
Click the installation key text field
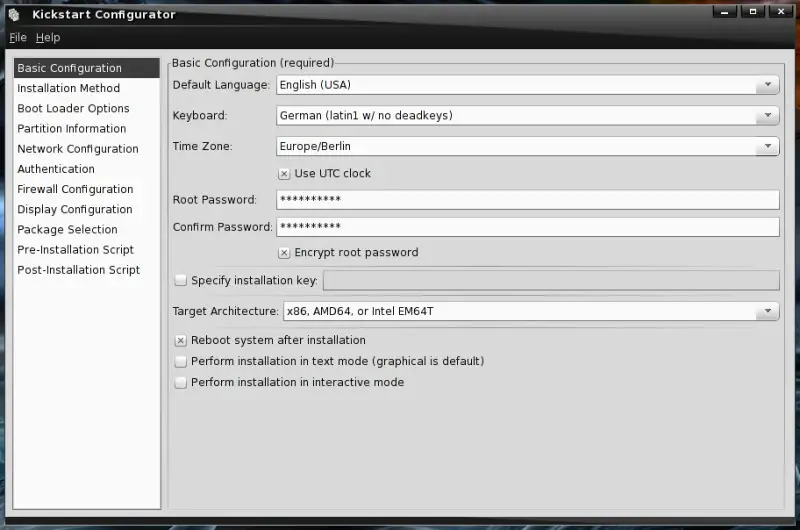551,280
